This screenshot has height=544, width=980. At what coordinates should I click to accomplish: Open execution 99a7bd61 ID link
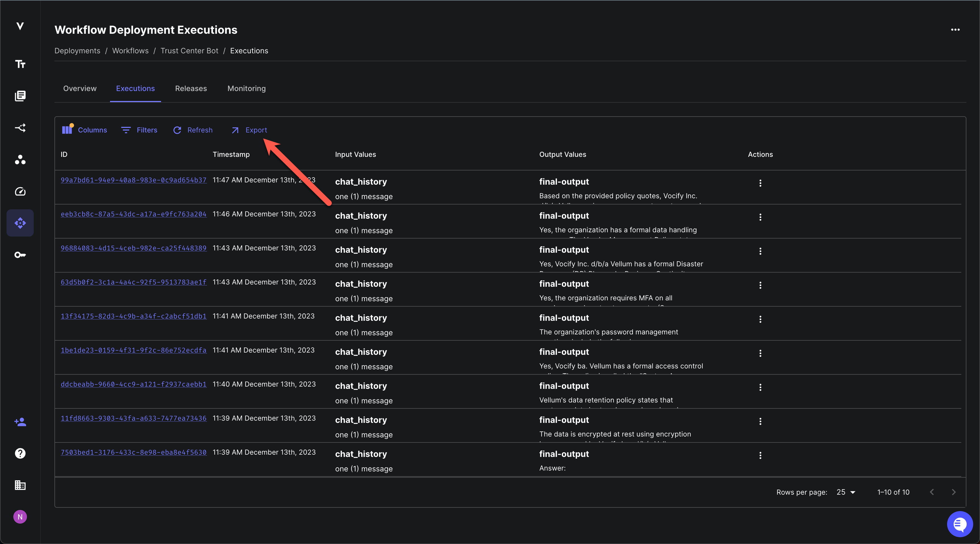(x=134, y=180)
